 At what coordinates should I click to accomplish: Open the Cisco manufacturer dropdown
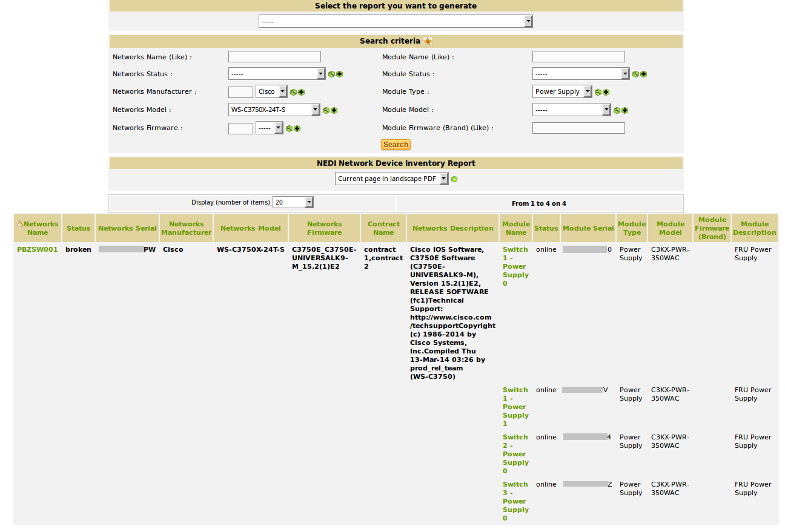pyautogui.click(x=271, y=92)
